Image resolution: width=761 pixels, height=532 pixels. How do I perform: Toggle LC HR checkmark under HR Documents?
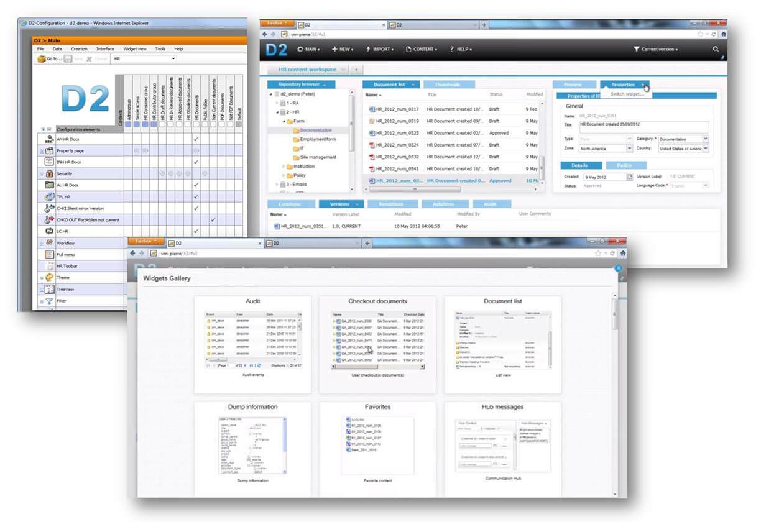click(x=196, y=231)
